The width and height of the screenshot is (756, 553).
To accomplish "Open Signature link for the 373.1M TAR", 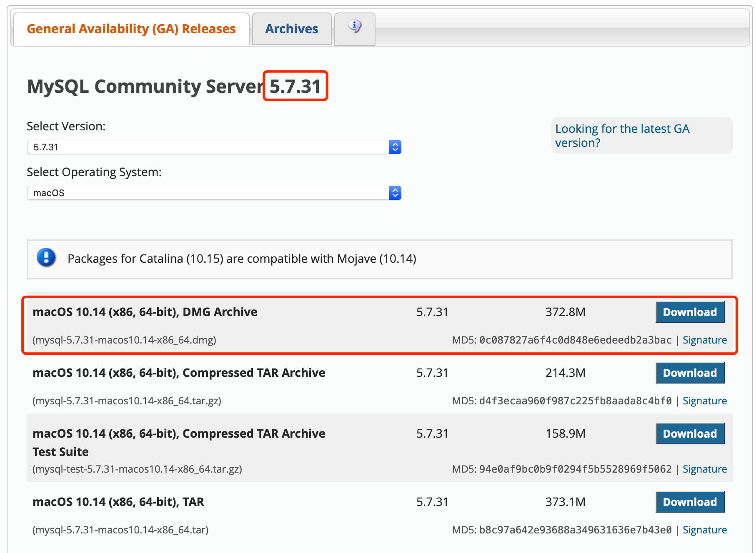I will point(705,530).
